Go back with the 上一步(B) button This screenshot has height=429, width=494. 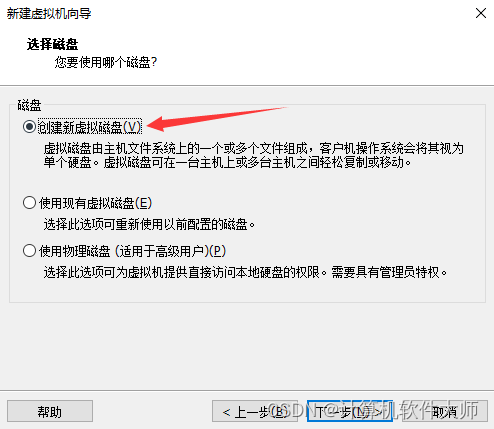pos(255,411)
